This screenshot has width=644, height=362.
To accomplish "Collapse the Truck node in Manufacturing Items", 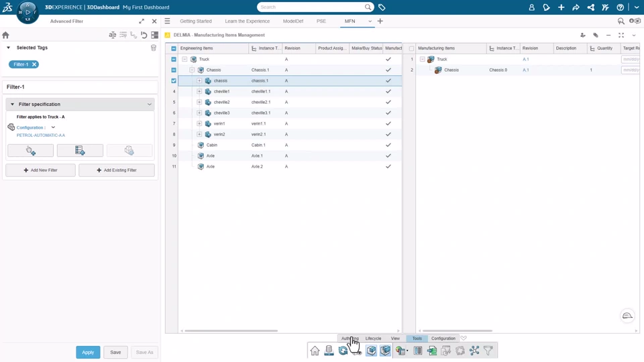I will click(422, 59).
